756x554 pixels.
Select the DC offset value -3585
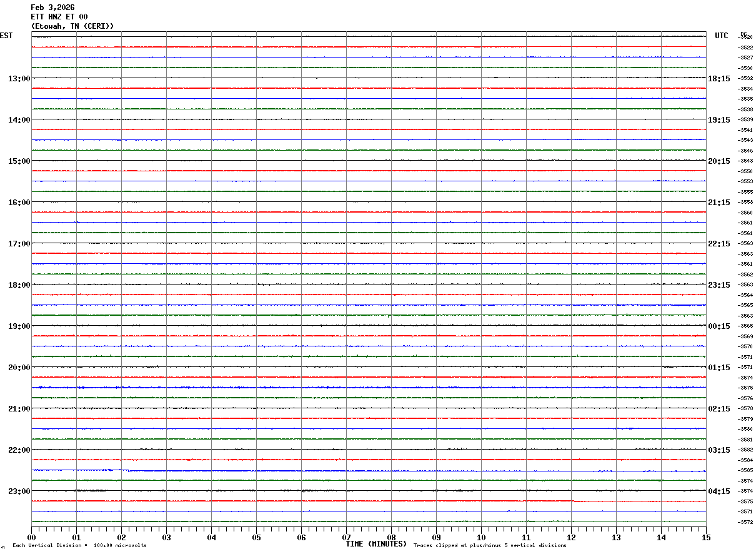[745, 470]
